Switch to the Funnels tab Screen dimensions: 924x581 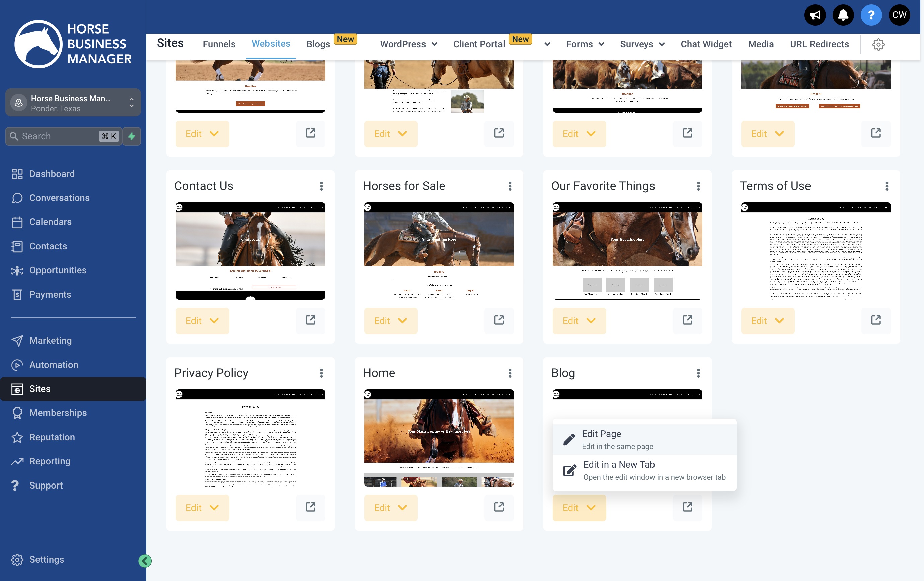(x=219, y=44)
